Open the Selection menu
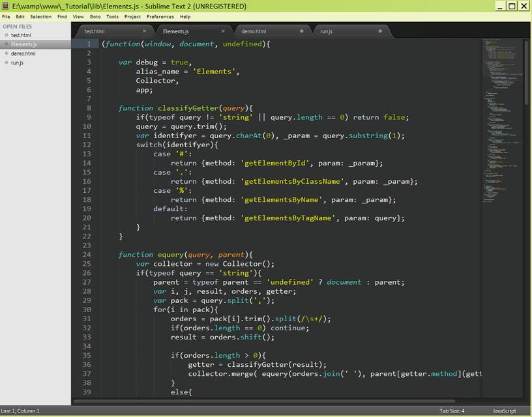Screen dimensions: 532x417 click(x=40, y=17)
